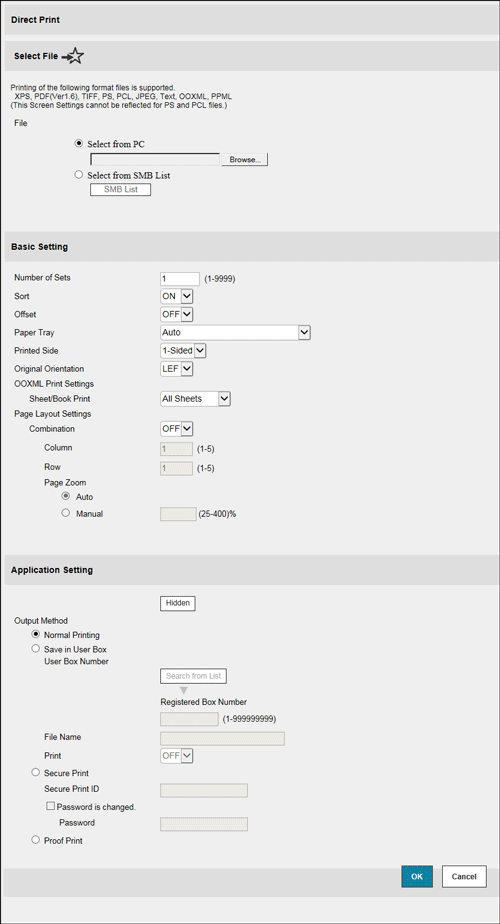
Task: Open the SMB List button
Action: pos(120,190)
